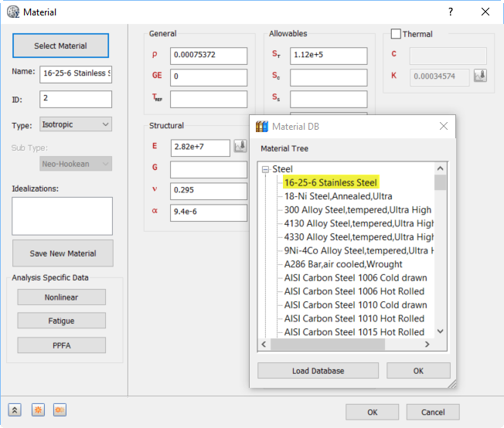Select 16-25-6 Stainless Steel in tree
The height and width of the screenshot is (428, 504).
331,182
